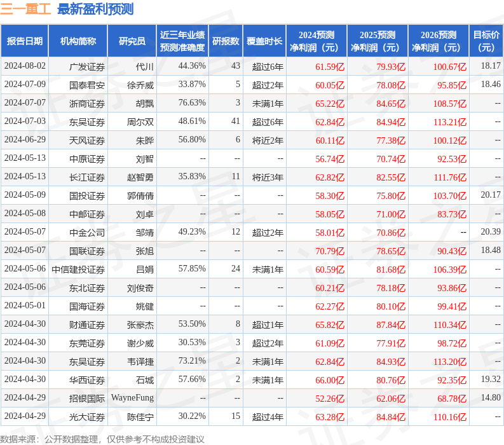The width and height of the screenshot is (504, 445).
Task: Click the 研报数 column header
Action: tap(226, 41)
